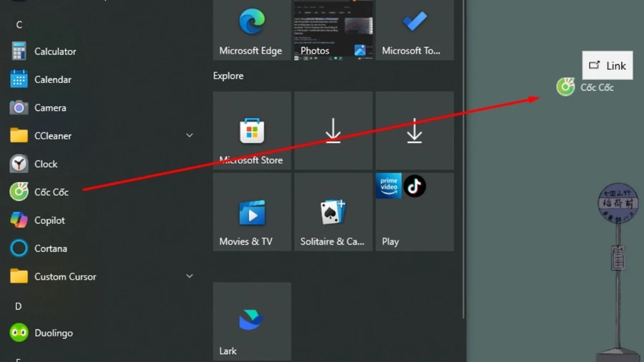This screenshot has height=362, width=644.
Task: Expand the CCleaner folder chevron
Action: click(190, 135)
